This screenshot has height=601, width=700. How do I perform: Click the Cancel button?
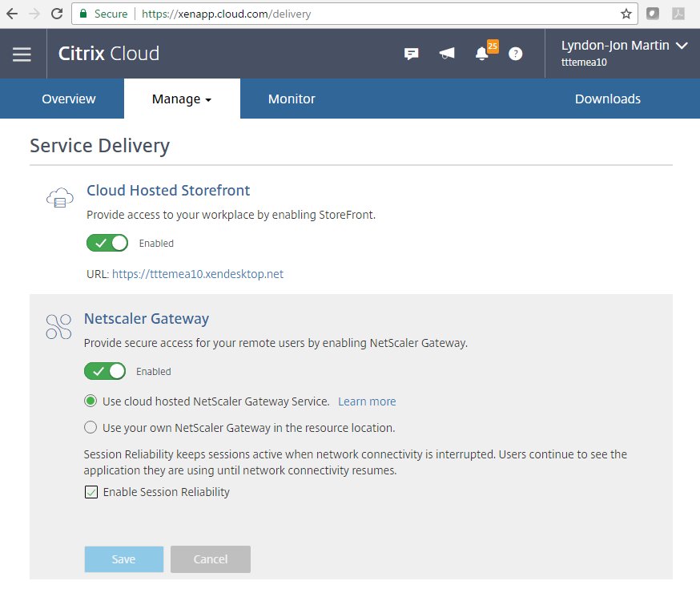(211, 559)
